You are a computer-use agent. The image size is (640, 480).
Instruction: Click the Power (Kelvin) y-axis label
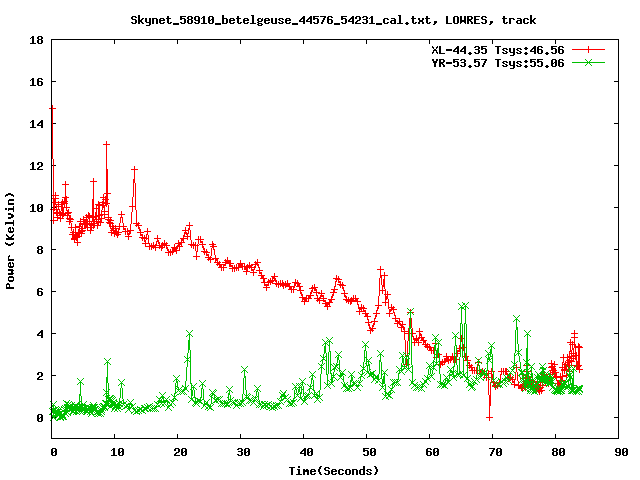pyautogui.click(x=10, y=241)
